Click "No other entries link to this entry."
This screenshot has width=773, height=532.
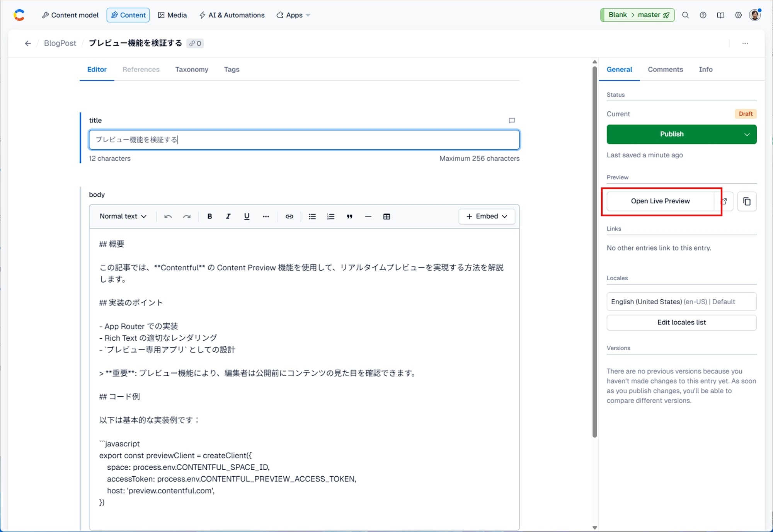click(x=659, y=248)
